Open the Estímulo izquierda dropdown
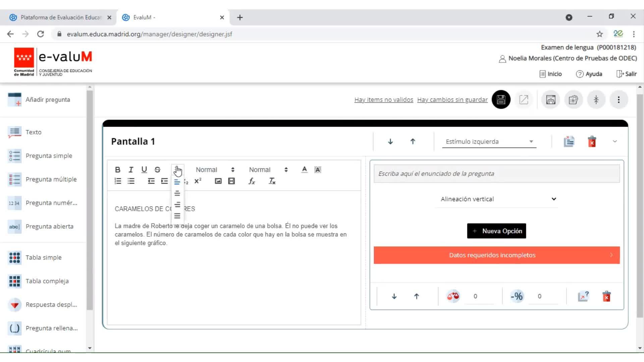Screen dimensions: 644x362 coord(489,141)
